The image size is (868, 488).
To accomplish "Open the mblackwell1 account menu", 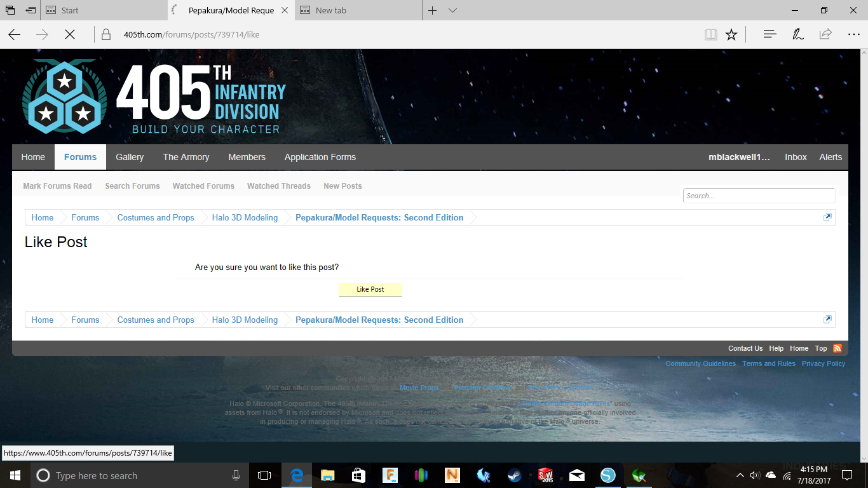I will pyautogui.click(x=739, y=157).
